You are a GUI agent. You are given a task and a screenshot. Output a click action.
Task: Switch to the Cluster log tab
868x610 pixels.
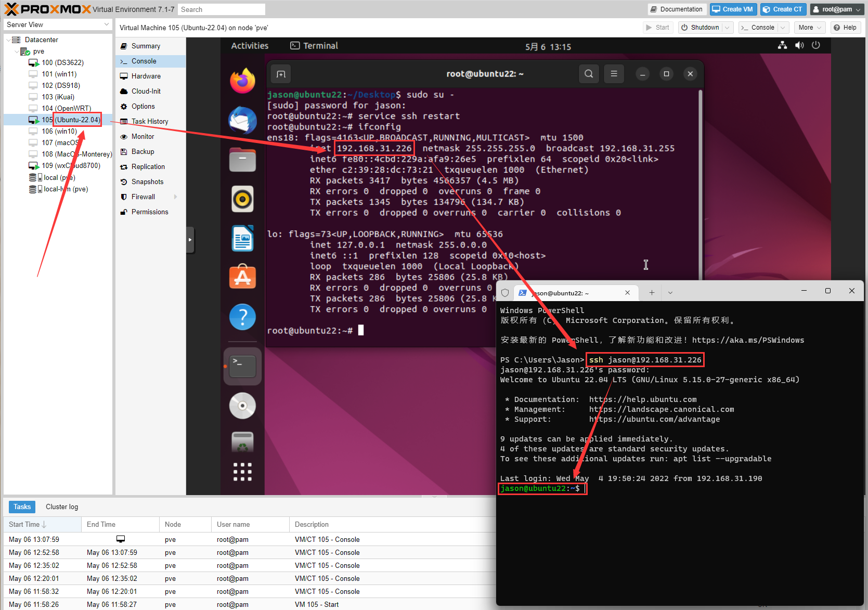click(62, 507)
